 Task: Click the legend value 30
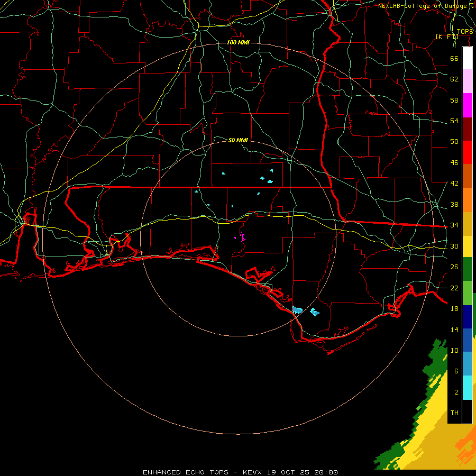click(454, 246)
